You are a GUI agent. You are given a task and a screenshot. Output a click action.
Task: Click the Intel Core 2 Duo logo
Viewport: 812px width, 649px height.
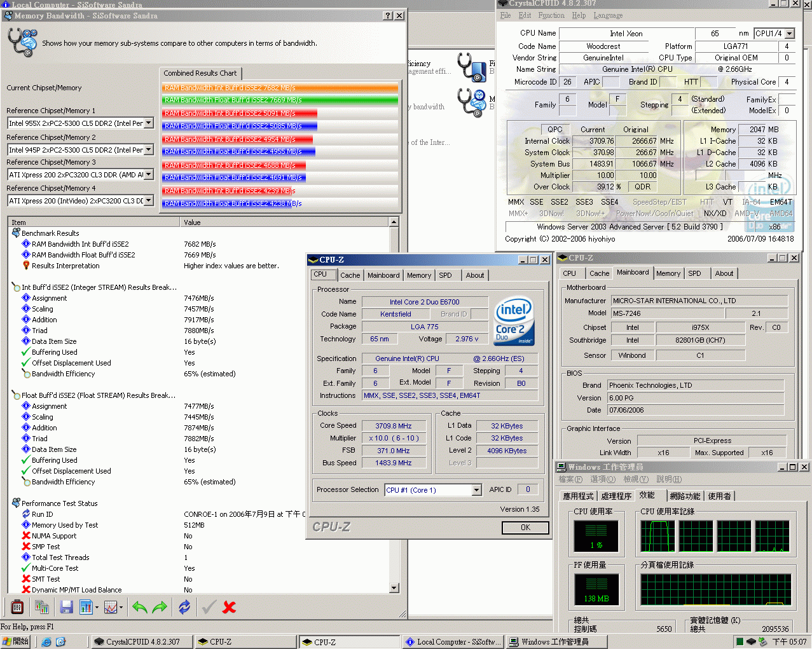pyautogui.click(x=514, y=321)
